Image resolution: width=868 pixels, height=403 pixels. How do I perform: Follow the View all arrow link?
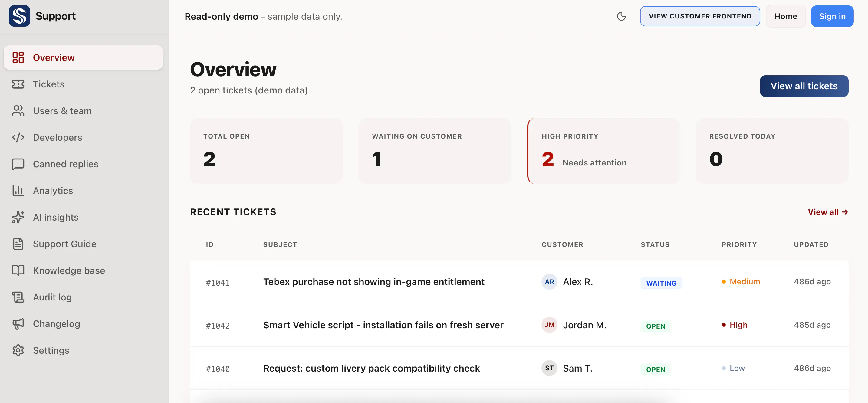(x=828, y=212)
